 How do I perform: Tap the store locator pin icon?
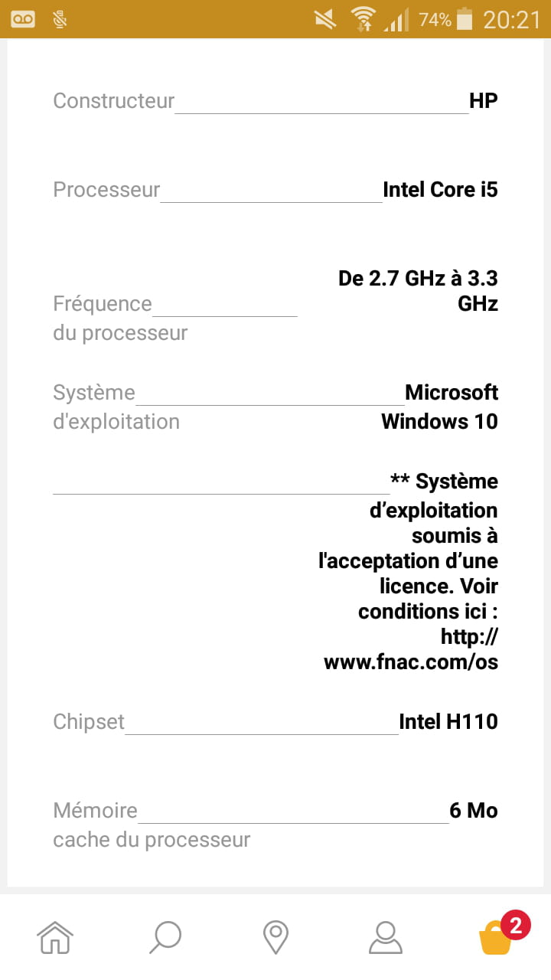pyautogui.click(x=275, y=936)
